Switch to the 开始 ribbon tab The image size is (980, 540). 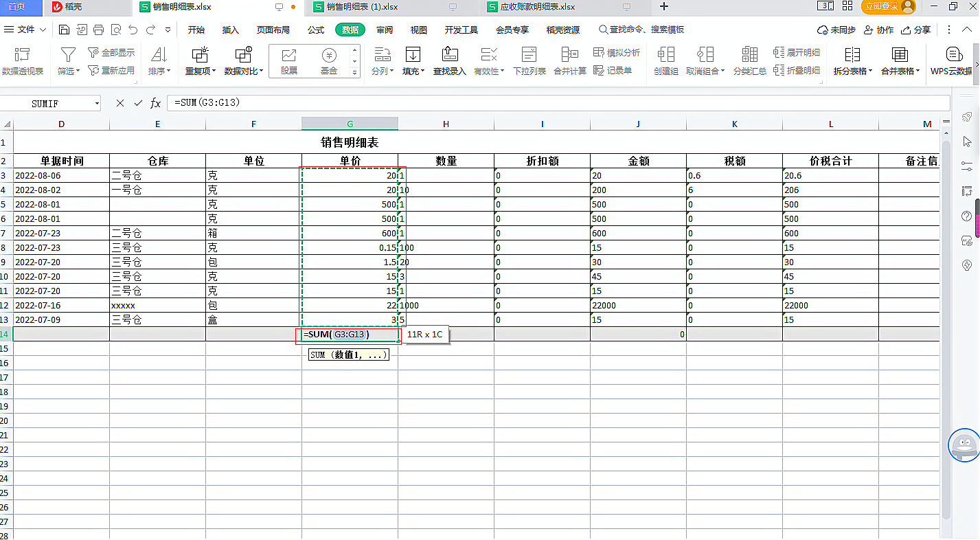196,30
